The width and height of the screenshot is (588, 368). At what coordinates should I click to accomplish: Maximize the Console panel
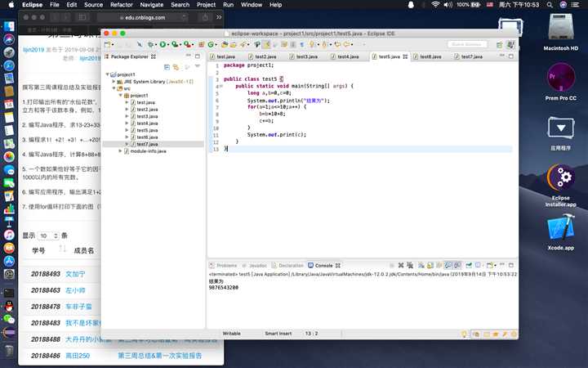point(510,265)
